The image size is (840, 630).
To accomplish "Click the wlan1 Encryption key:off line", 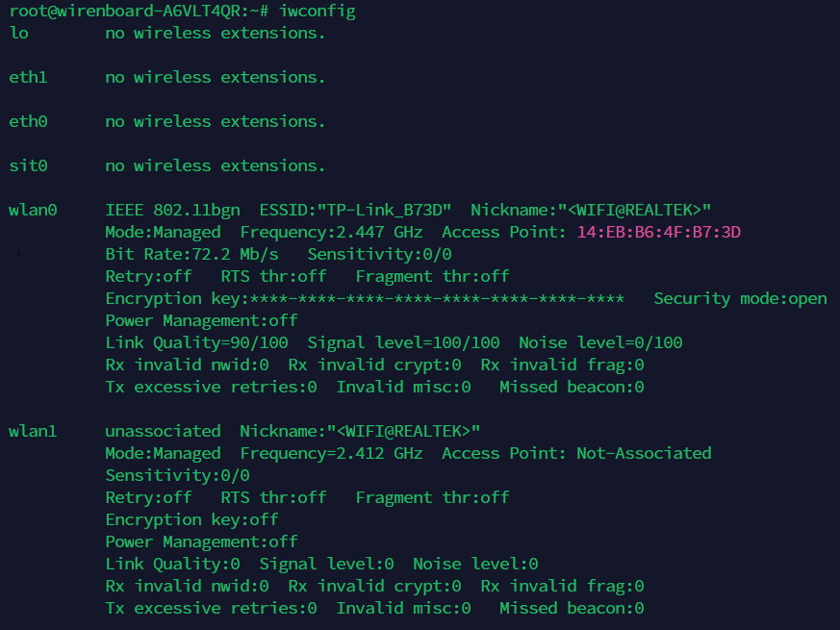I will 191,519.
